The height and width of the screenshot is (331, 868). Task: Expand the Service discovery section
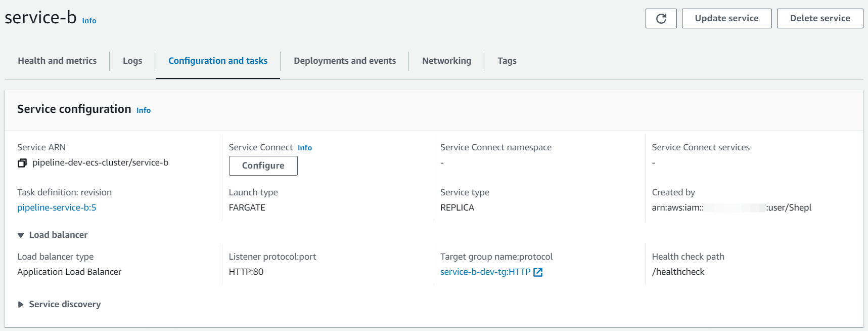pyautogui.click(x=21, y=304)
